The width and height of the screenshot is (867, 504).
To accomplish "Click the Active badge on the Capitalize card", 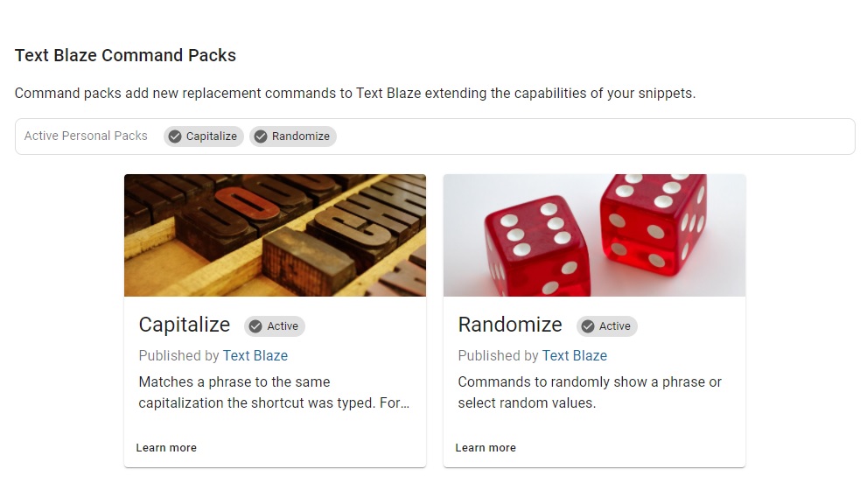I will (x=275, y=326).
